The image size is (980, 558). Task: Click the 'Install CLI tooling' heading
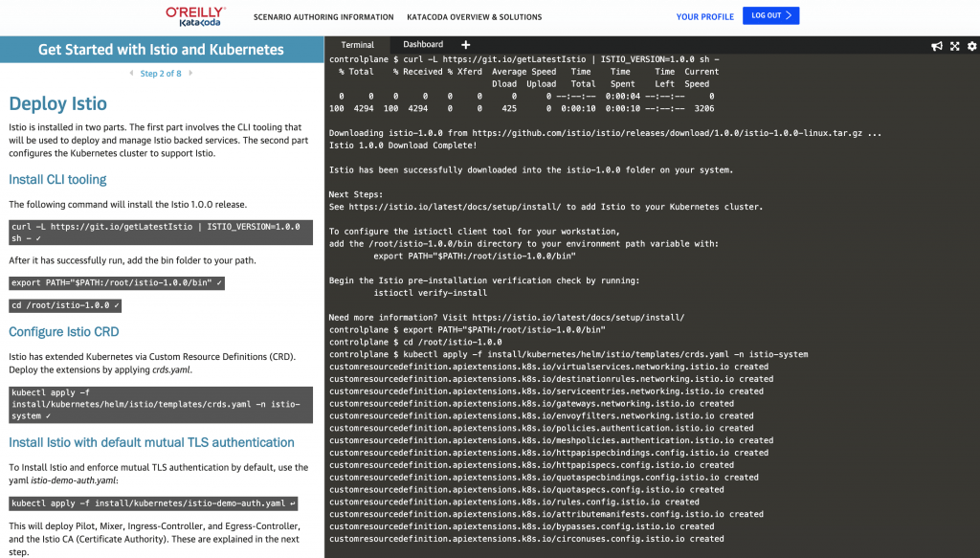click(x=57, y=180)
